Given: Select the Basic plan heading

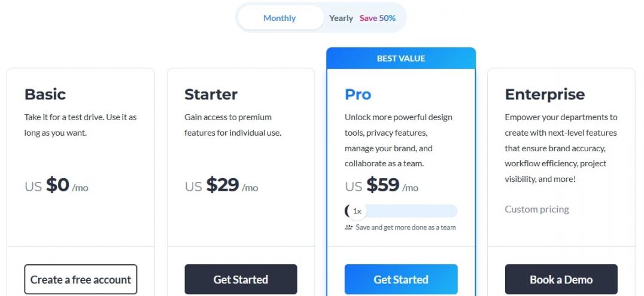Looking at the screenshot, I should click(45, 94).
